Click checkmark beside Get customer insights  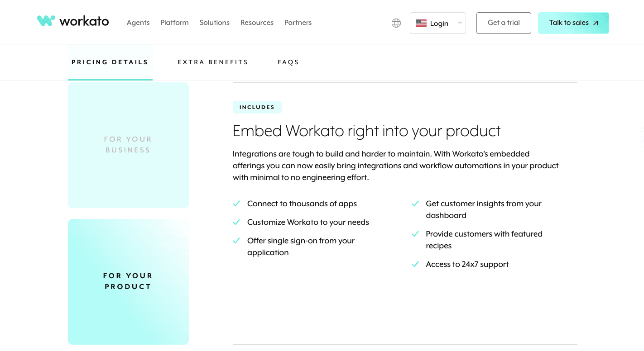coord(415,204)
